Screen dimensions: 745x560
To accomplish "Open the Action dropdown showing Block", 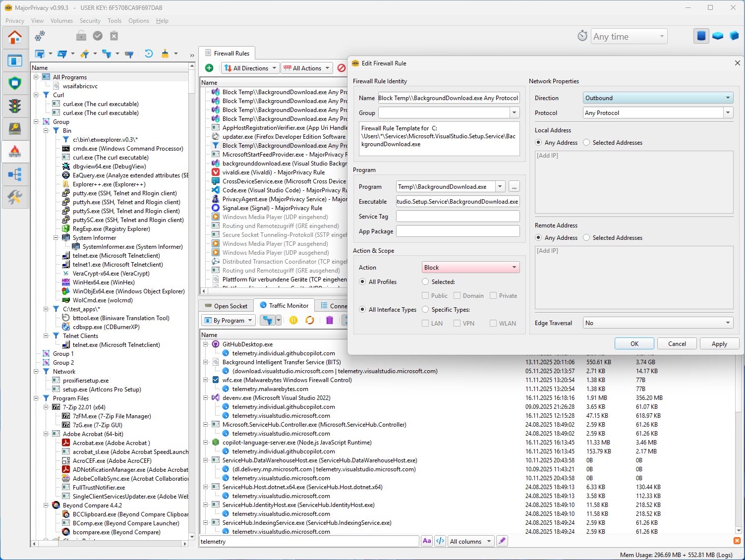I will 470,267.
